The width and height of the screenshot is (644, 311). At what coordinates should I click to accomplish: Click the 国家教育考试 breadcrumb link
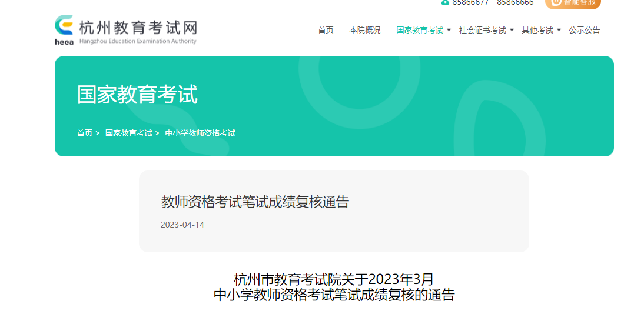pyautogui.click(x=128, y=133)
